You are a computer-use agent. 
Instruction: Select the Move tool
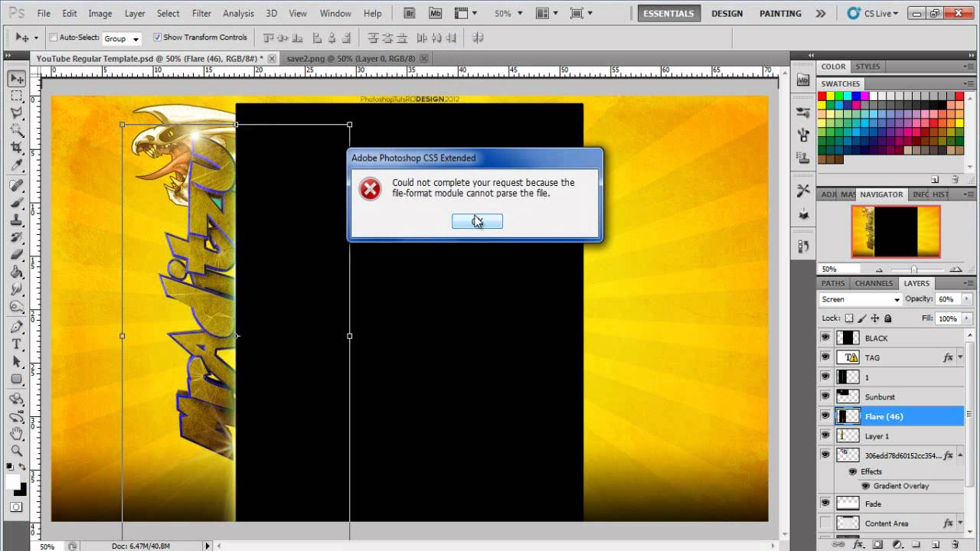[x=16, y=79]
